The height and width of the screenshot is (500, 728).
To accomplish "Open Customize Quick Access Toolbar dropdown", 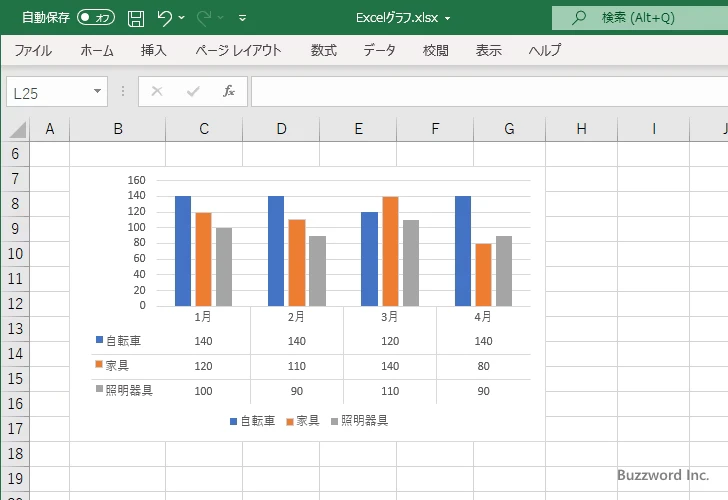I will click(x=242, y=18).
